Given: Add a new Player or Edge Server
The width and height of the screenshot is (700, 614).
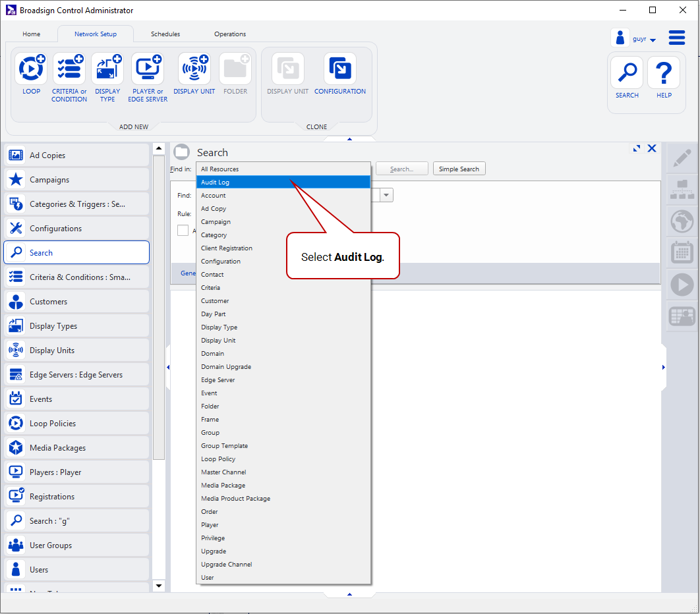Looking at the screenshot, I should [x=148, y=69].
